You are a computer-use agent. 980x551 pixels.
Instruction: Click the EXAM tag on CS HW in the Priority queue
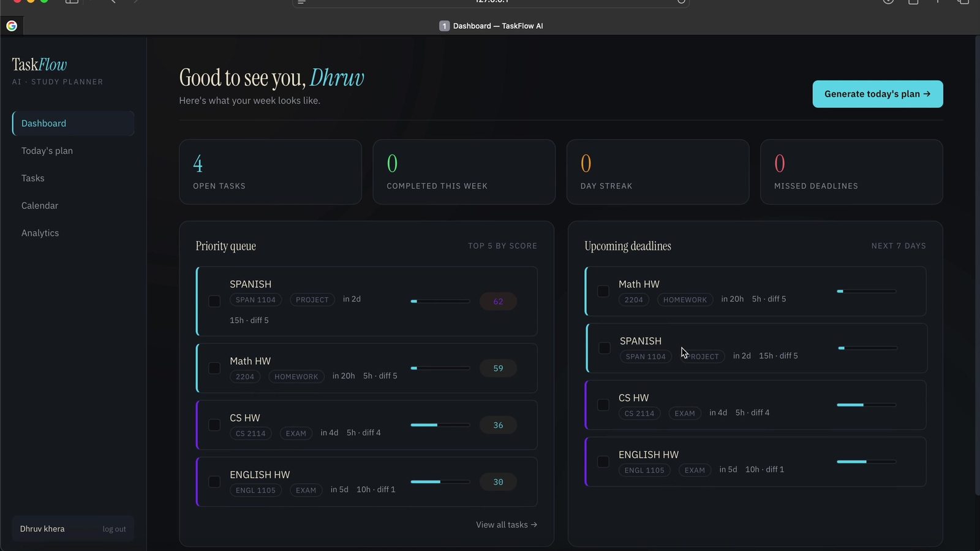pos(296,433)
